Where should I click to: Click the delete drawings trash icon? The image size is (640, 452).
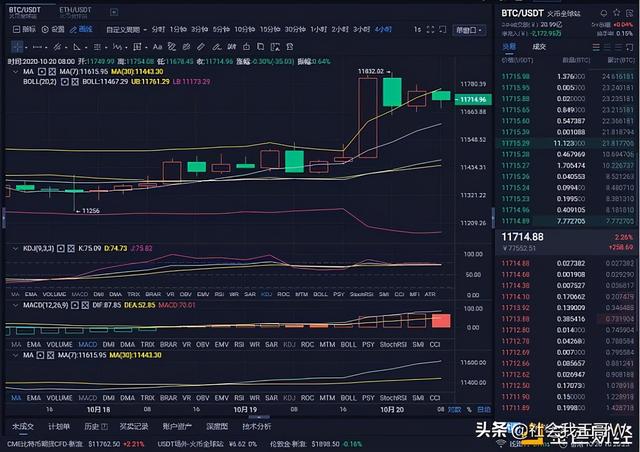[290, 47]
